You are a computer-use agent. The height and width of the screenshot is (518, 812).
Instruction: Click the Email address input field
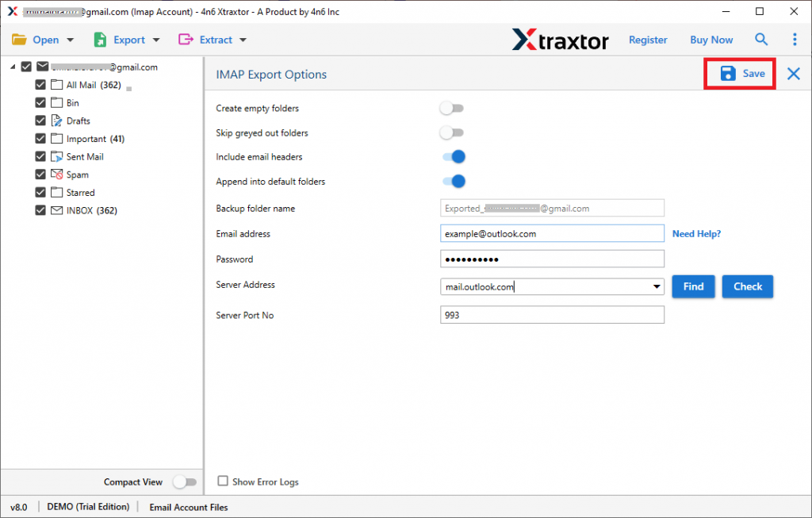click(552, 233)
